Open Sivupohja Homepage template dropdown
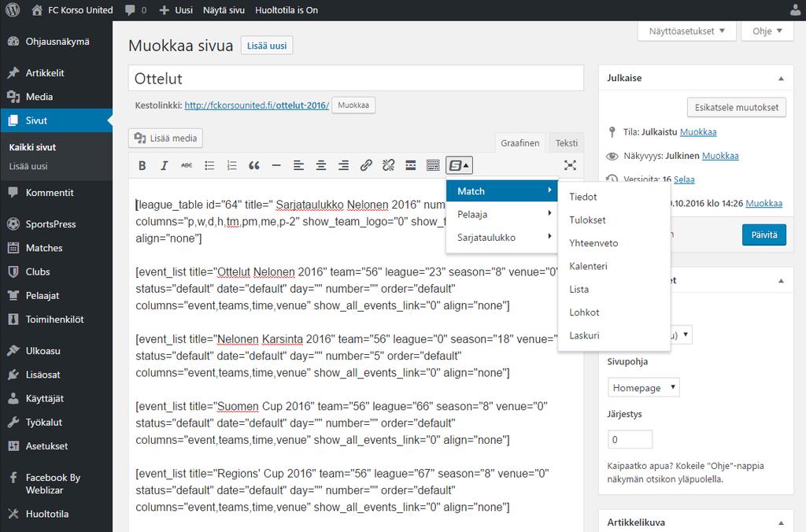 coord(644,387)
